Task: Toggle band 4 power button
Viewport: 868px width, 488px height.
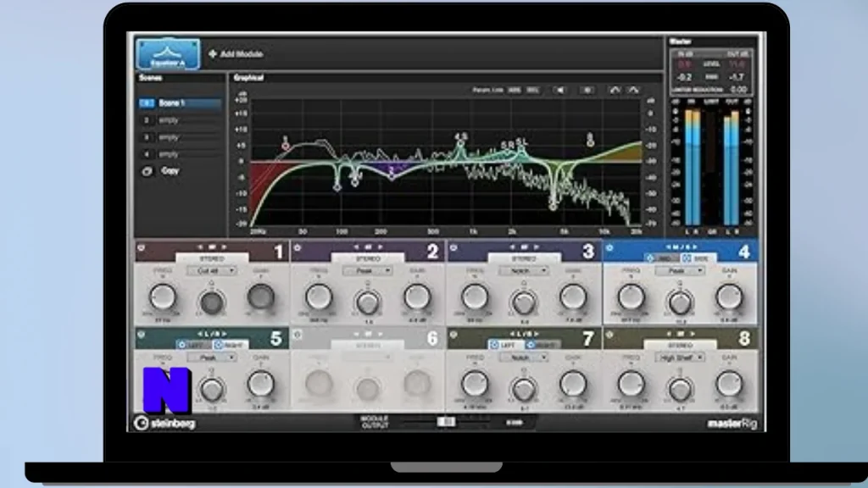Action: tap(609, 248)
